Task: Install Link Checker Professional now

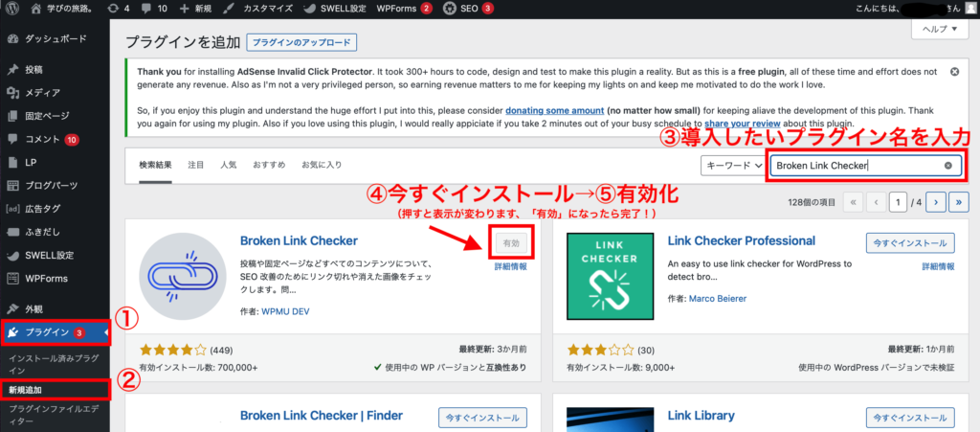Action: point(911,243)
